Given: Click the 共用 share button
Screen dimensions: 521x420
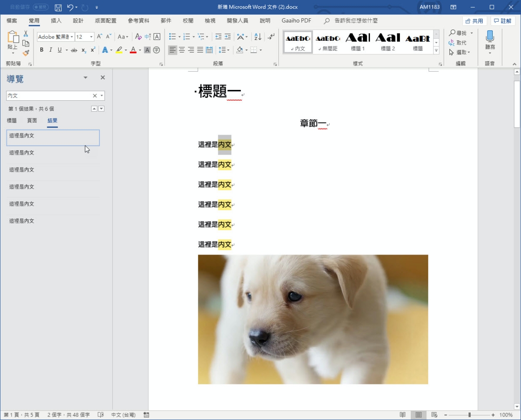Looking at the screenshot, I should (x=474, y=21).
